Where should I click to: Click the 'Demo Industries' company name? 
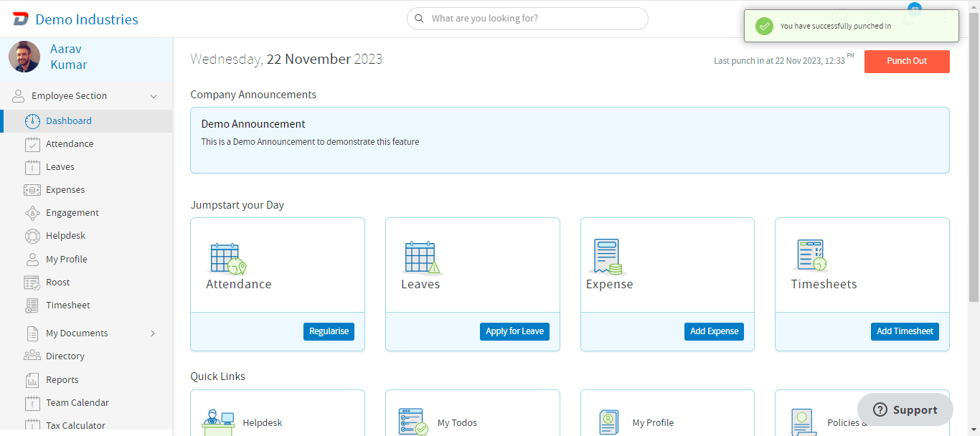point(87,19)
